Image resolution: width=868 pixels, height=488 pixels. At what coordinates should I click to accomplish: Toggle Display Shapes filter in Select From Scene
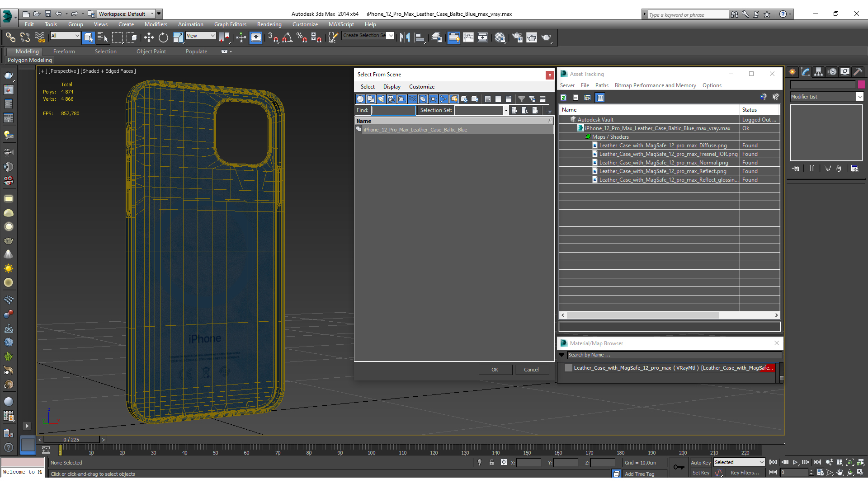[371, 99]
